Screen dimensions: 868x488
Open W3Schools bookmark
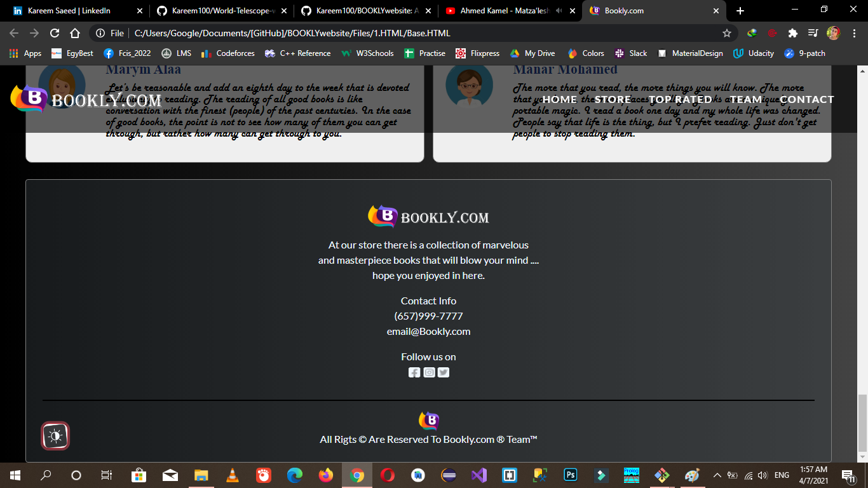coord(368,53)
